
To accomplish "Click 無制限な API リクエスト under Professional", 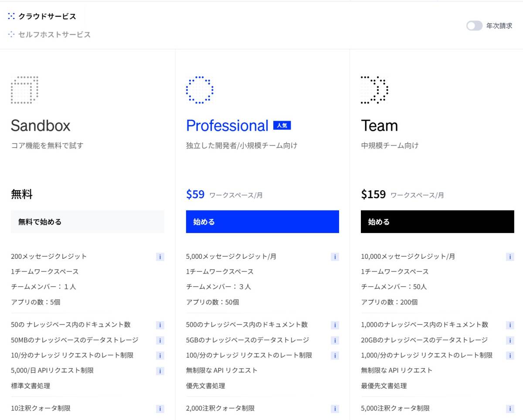I will [x=222, y=370].
